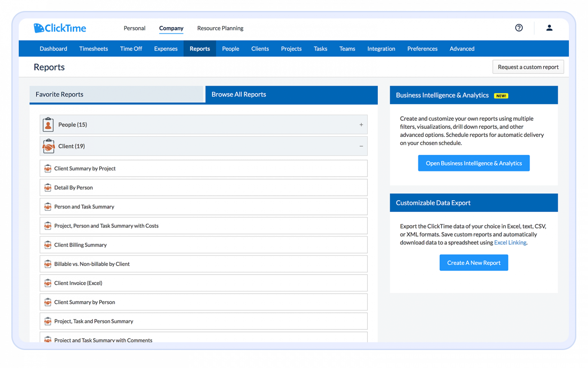Open Billable vs. Non-billable by Client report
588x368 pixels.
pyautogui.click(x=203, y=264)
